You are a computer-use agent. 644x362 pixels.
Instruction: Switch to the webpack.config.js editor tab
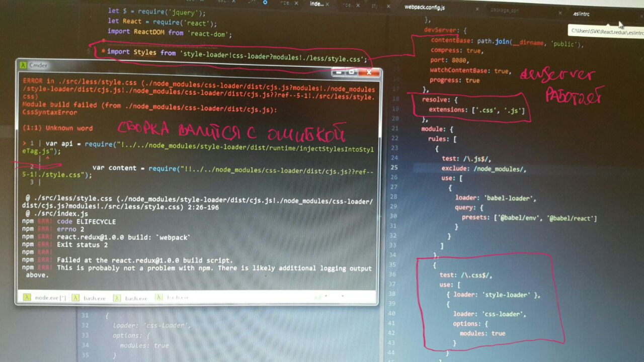(x=425, y=8)
